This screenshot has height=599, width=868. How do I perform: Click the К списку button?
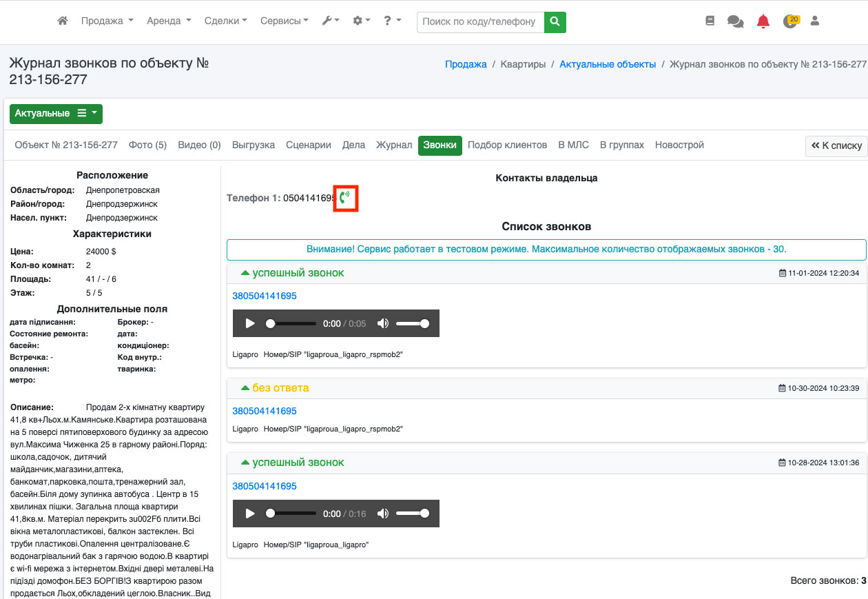coord(836,146)
